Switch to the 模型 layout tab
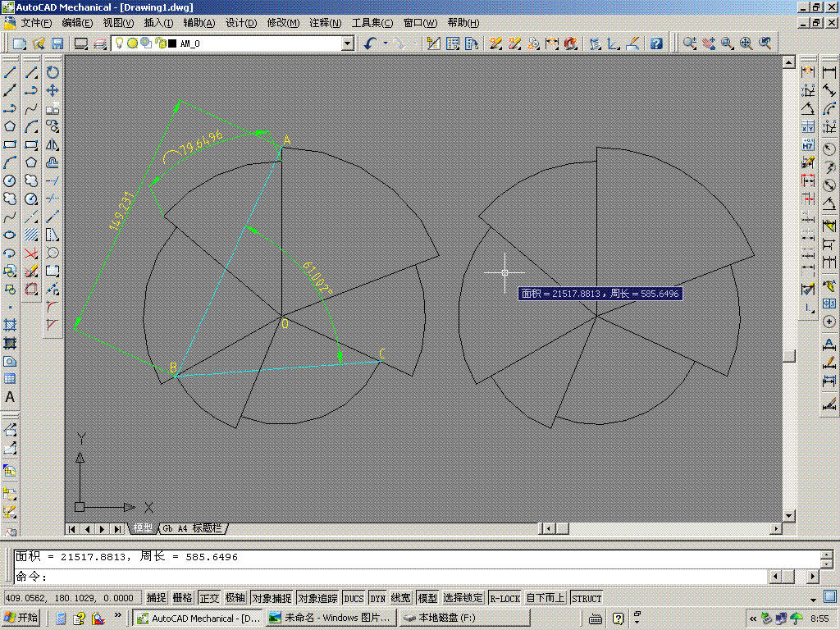 point(143,528)
